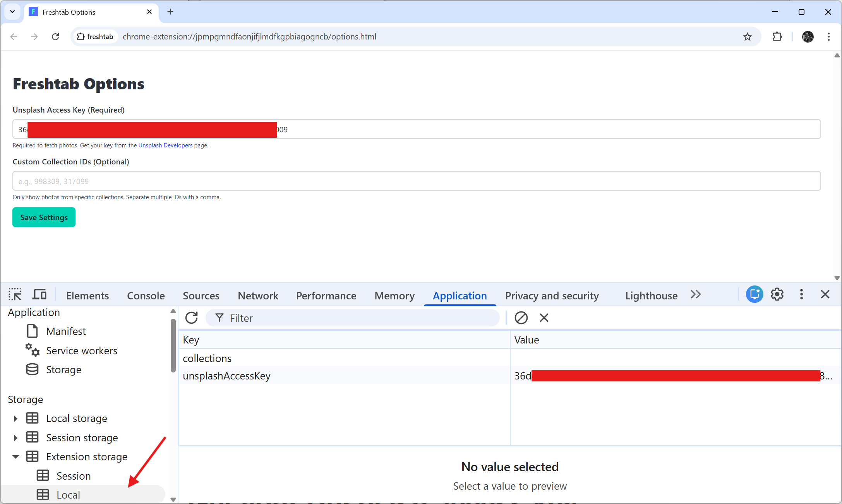This screenshot has height=504, width=842.
Task: Expand the Session storage tree
Action: point(15,437)
